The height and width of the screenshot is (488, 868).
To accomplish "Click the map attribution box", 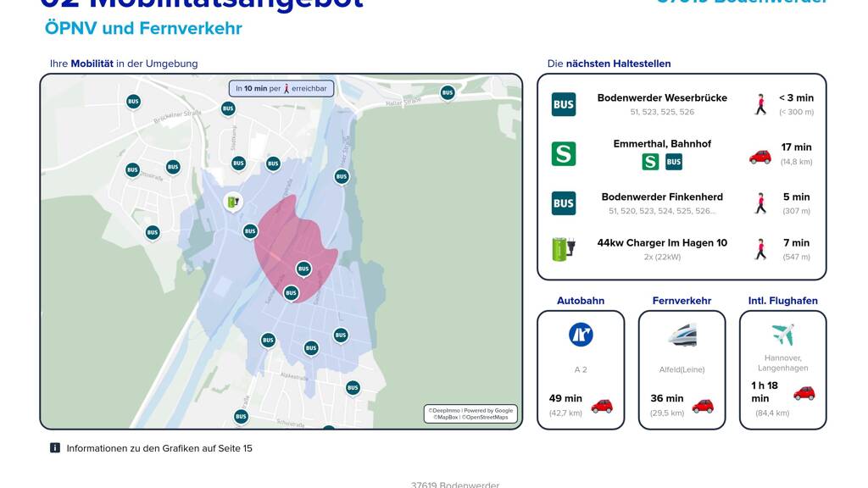I will (x=470, y=413).
